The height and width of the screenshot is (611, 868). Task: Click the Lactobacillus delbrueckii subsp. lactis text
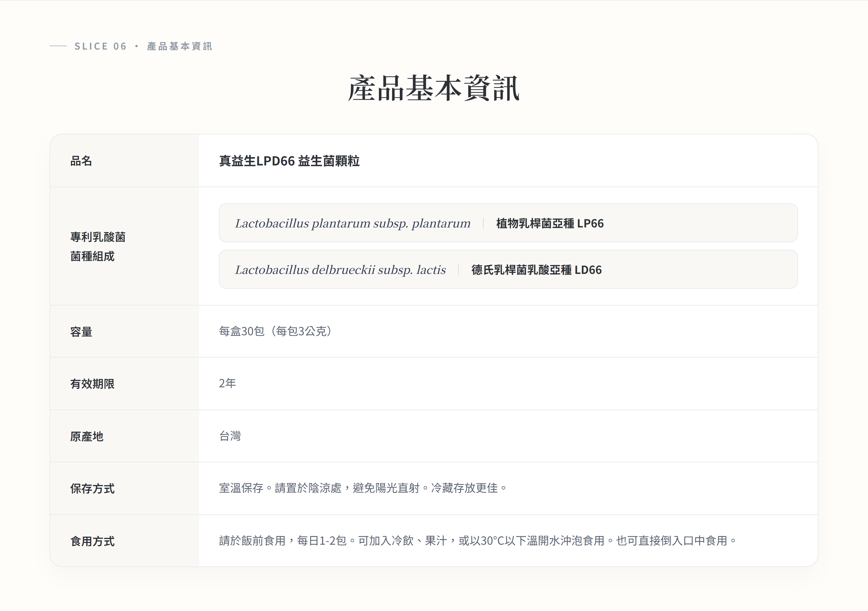coord(341,270)
